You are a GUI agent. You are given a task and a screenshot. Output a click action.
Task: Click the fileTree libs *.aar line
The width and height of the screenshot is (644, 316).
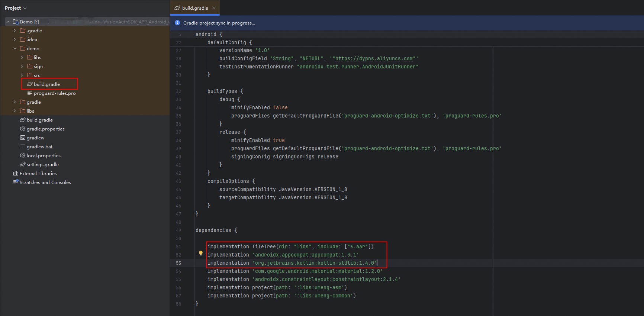(291, 247)
